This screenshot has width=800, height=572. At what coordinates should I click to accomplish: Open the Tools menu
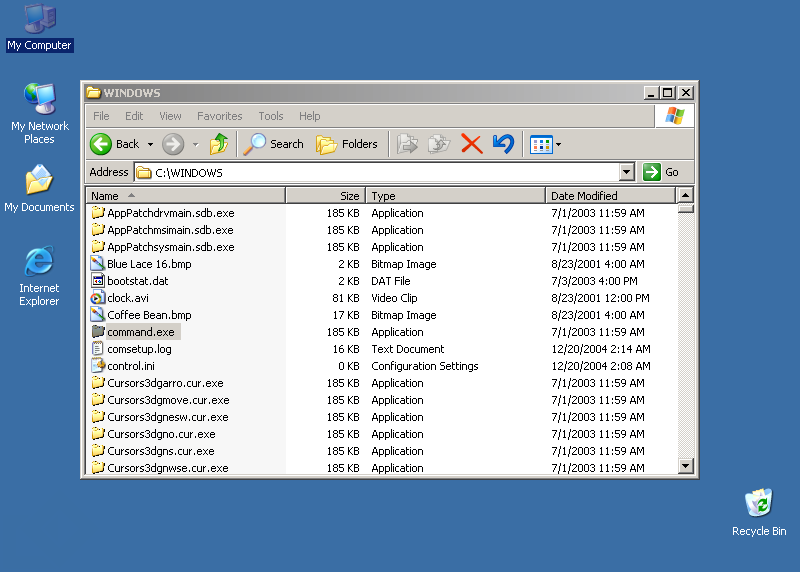pos(270,116)
